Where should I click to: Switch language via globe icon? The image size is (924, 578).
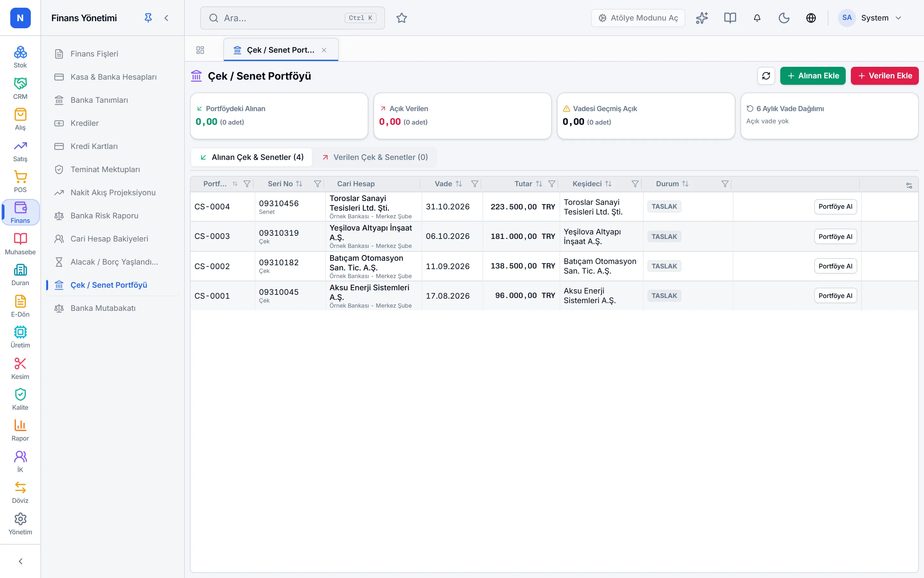click(811, 18)
